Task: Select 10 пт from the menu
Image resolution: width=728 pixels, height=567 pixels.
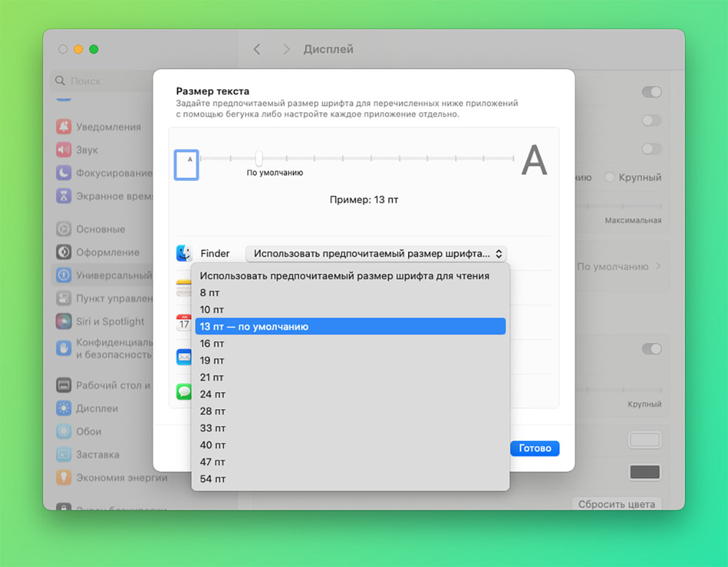Action: point(350,310)
